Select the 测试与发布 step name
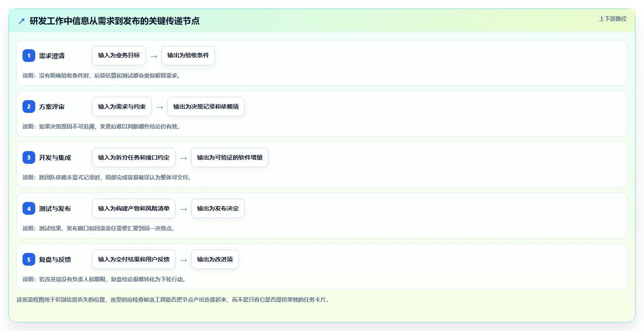Screen dimensions: 644x331 [x=55, y=208]
